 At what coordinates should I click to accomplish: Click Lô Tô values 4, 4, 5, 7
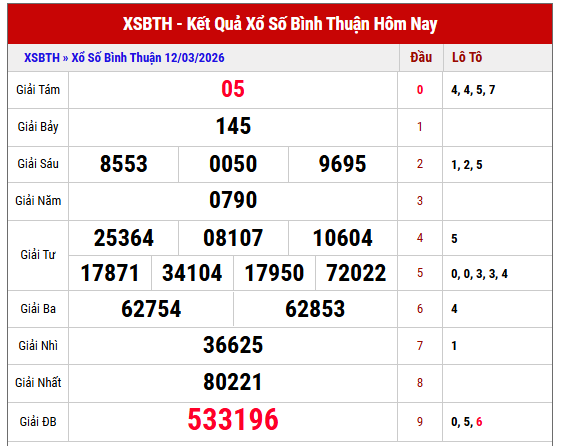pyautogui.click(x=473, y=90)
